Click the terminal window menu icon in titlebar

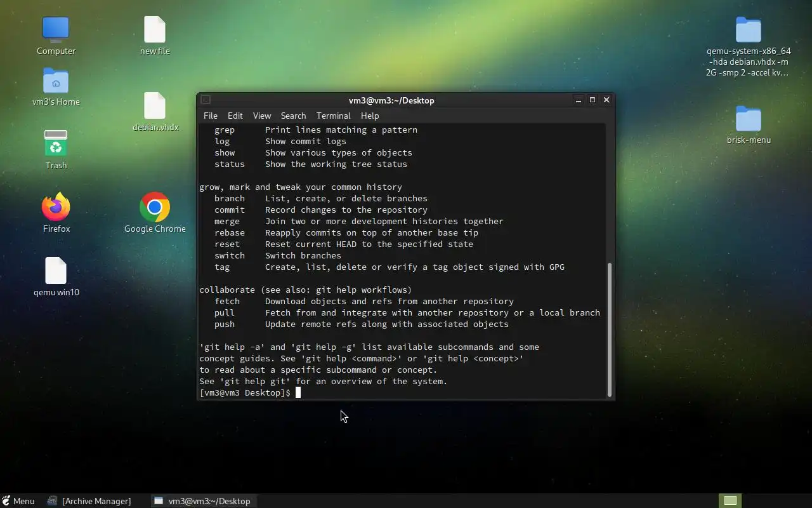pyautogui.click(x=206, y=100)
